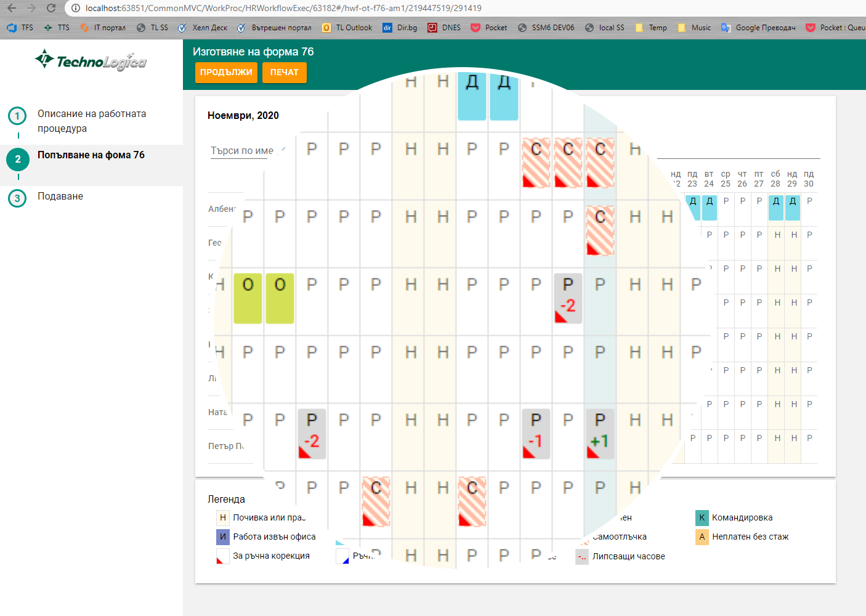The height and width of the screenshot is (616, 866).
Task: Open the Dir.bg bookmark
Action: [x=400, y=28]
